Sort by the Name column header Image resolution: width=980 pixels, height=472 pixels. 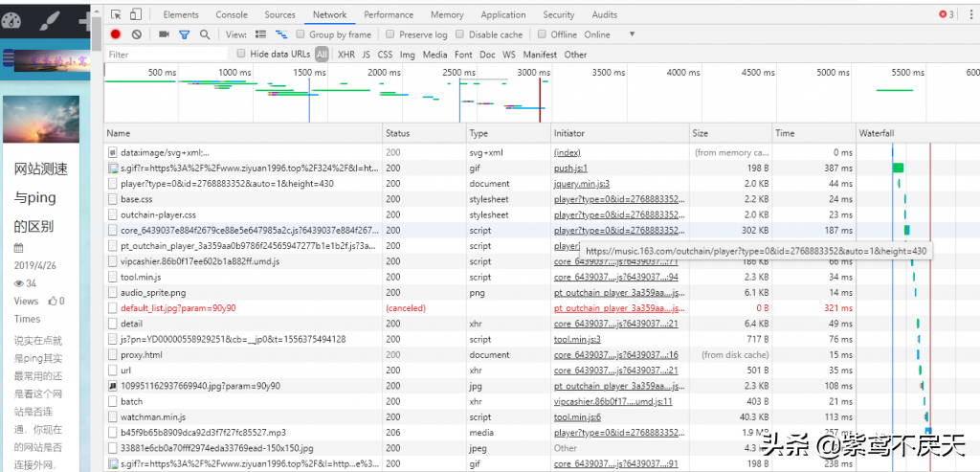click(x=243, y=133)
